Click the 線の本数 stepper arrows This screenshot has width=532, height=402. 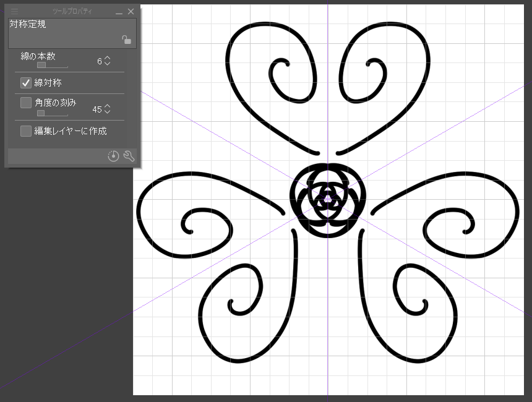pos(108,61)
